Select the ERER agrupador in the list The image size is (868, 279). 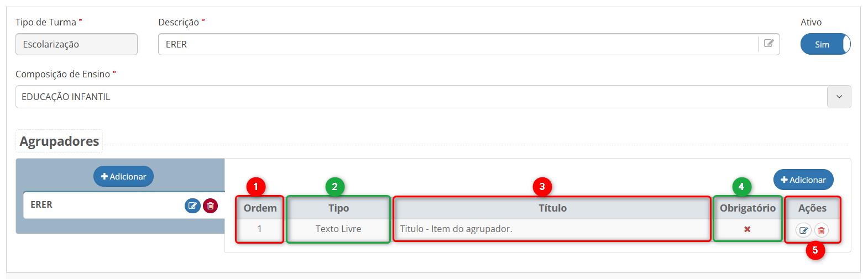point(100,205)
